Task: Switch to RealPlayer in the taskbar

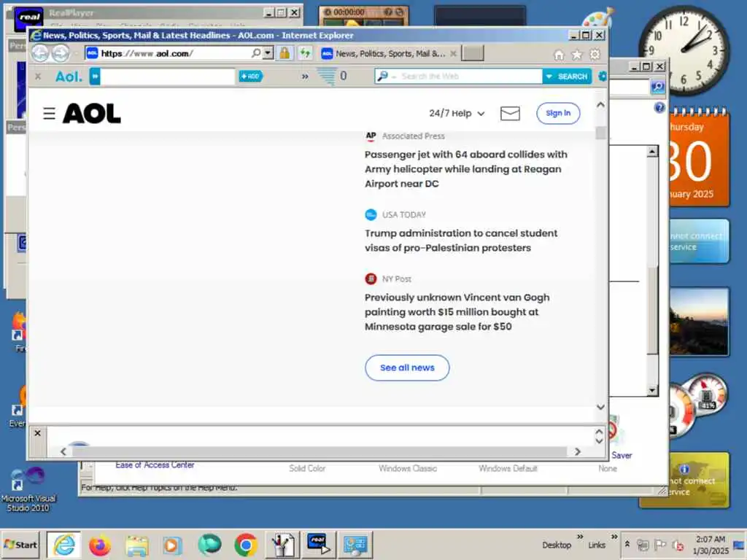Action: coord(318,545)
